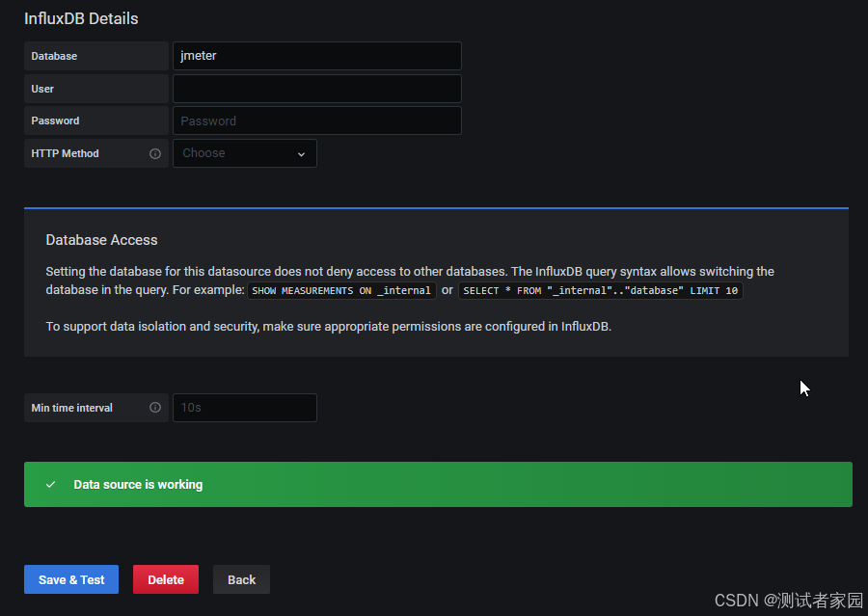Click the Min time interval 10s field
The image size is (868, 616).
pyautogui.click(x=245, y=408)
